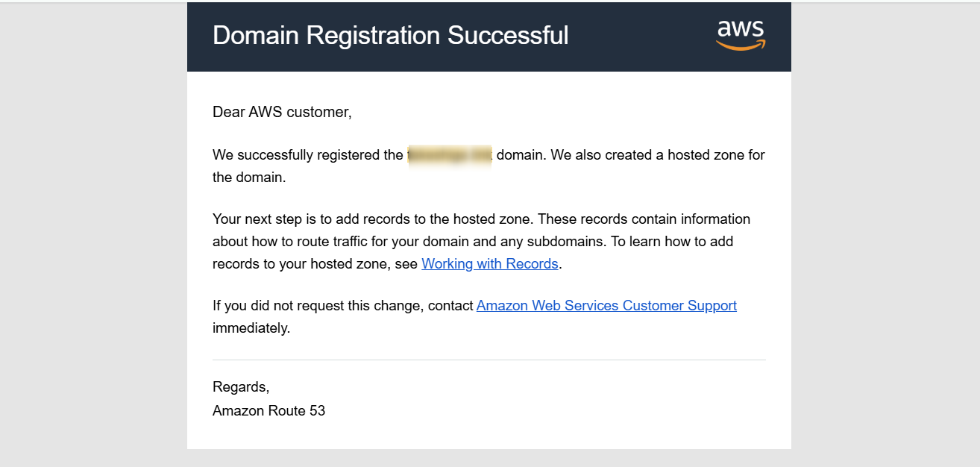Click 'records to your hosted zone, see' text
The width and height of the screenshot is (980, 467).
(x=315, y=264)
